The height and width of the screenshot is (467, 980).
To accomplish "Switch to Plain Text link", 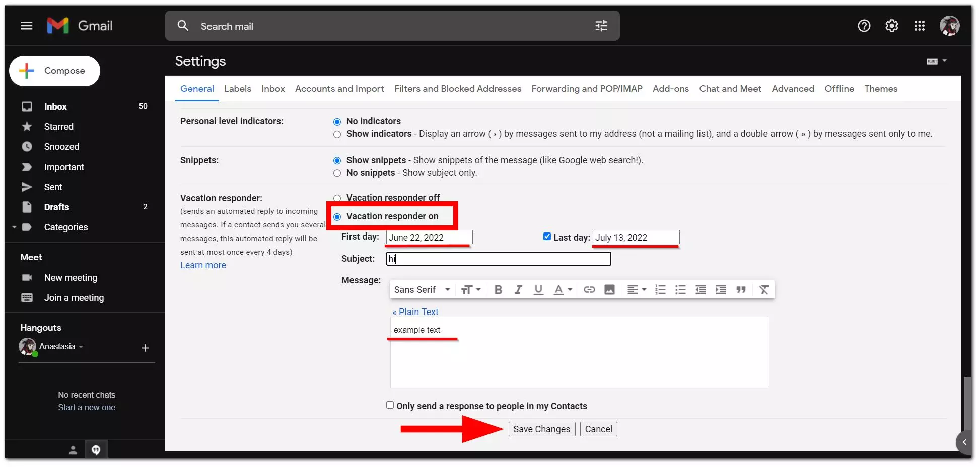I will (415, 312).
